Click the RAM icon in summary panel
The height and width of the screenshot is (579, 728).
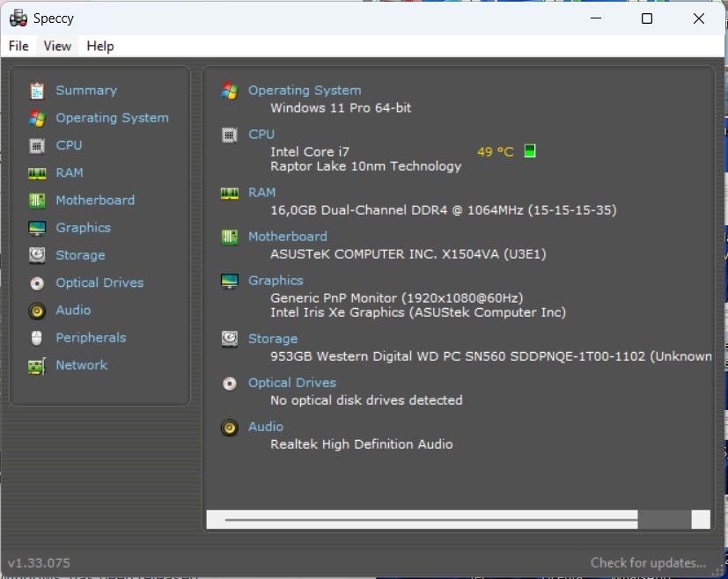click(x=230, y=193)
